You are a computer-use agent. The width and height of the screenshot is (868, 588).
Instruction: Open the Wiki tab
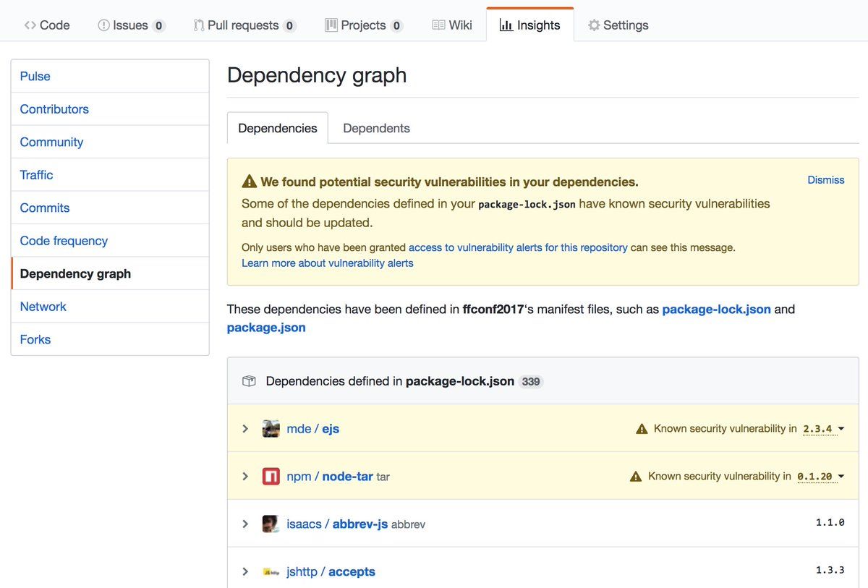point(452,25)
